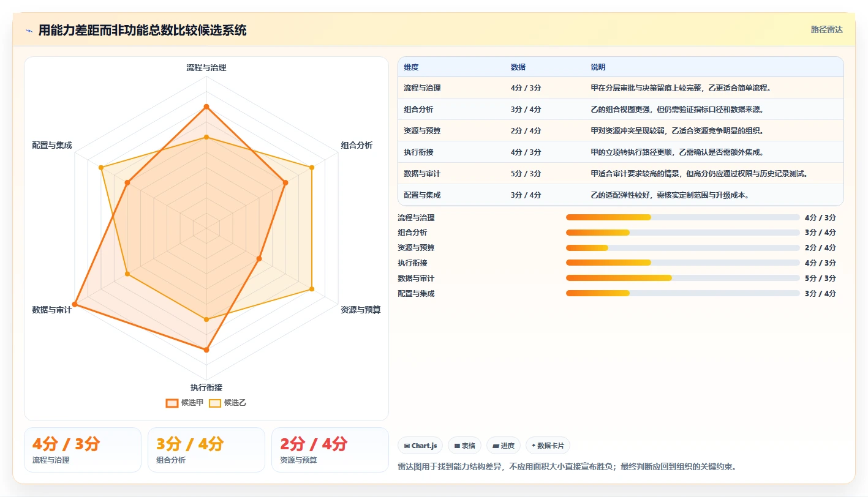Click the 候选乙 point on the 组合分析 axis

click(312, 167)
